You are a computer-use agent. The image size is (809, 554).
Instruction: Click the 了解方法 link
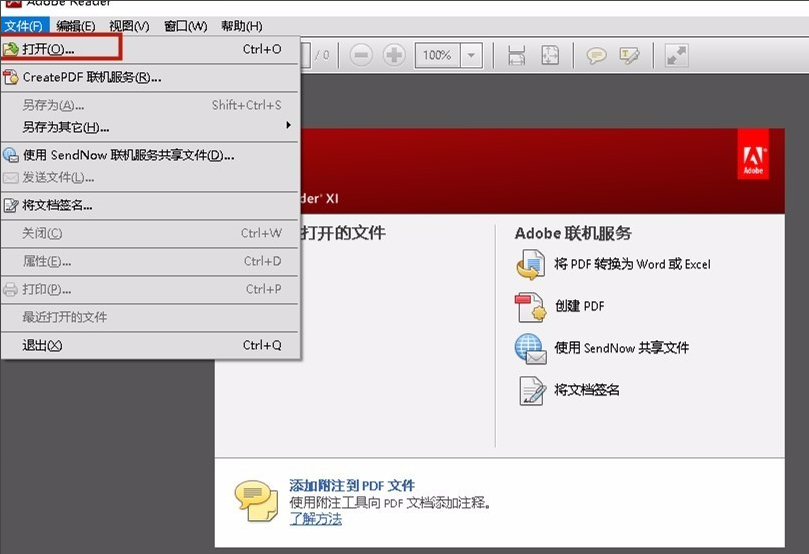coord(315,519)
